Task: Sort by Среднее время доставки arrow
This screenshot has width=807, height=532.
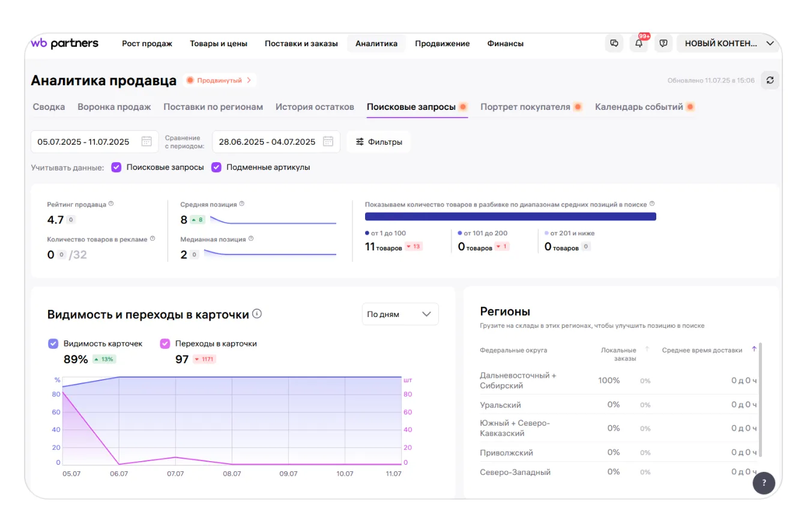Action: tap(754, 349)
